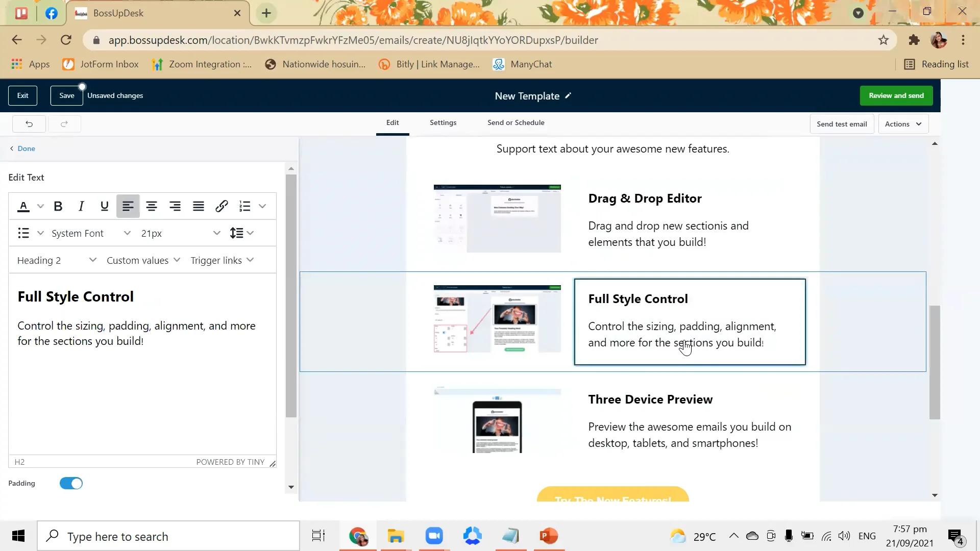Switch to the Settings tab
Image resolution: width=980 pixels, height=551 pixels.
click(443, 122)
